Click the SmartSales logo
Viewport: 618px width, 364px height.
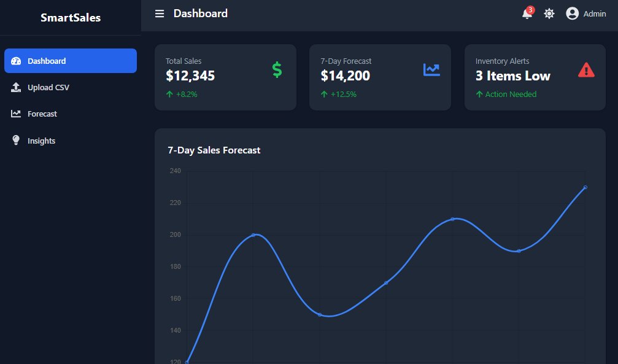point(69,17)
